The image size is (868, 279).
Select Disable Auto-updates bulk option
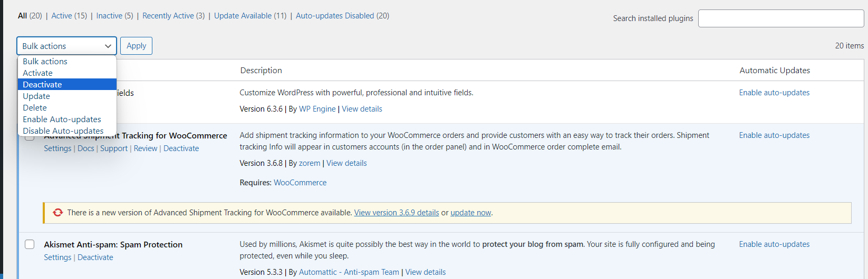67,131
